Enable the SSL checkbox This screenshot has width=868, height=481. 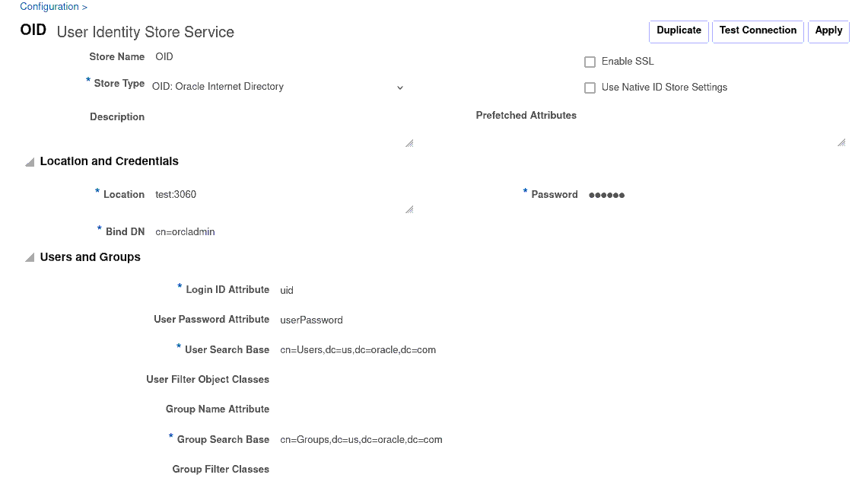pos(590,62)
